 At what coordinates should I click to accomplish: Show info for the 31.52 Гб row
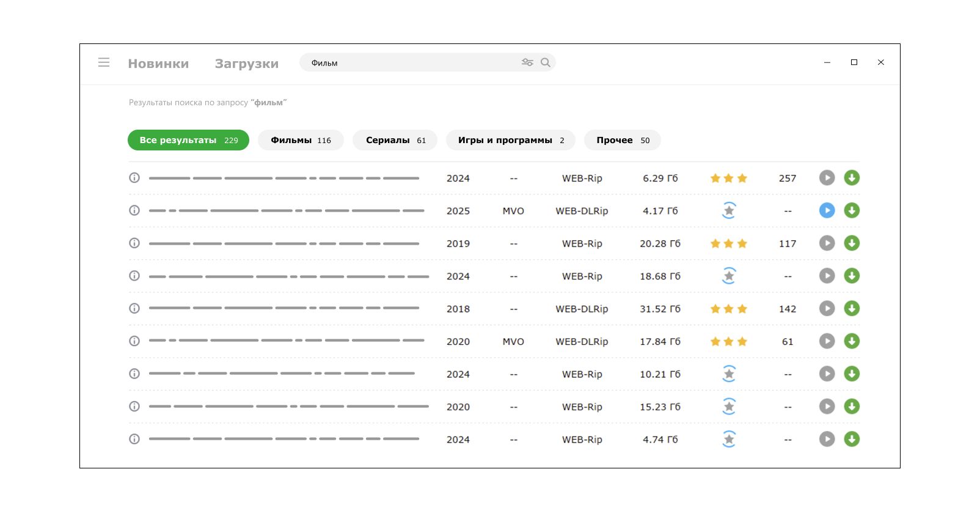pyautogui.click(x=134, y=309)
